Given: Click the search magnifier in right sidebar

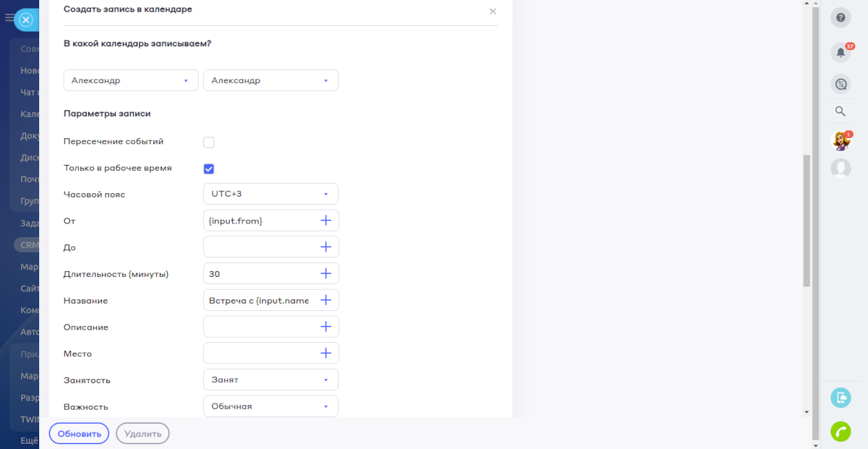Looking at the screenshot, I should pos(840,111).
